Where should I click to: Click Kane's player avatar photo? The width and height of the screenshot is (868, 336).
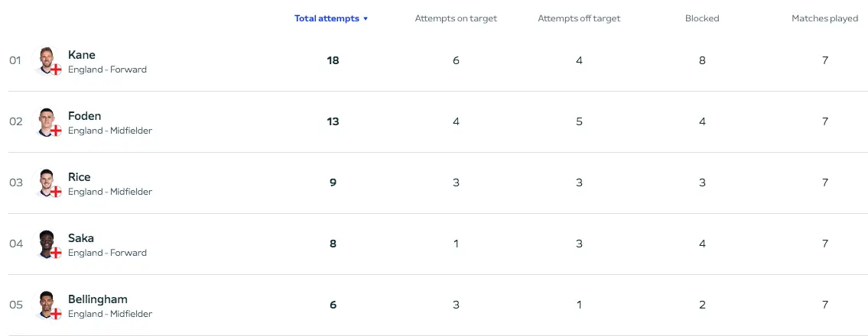[x=47, y=60]
